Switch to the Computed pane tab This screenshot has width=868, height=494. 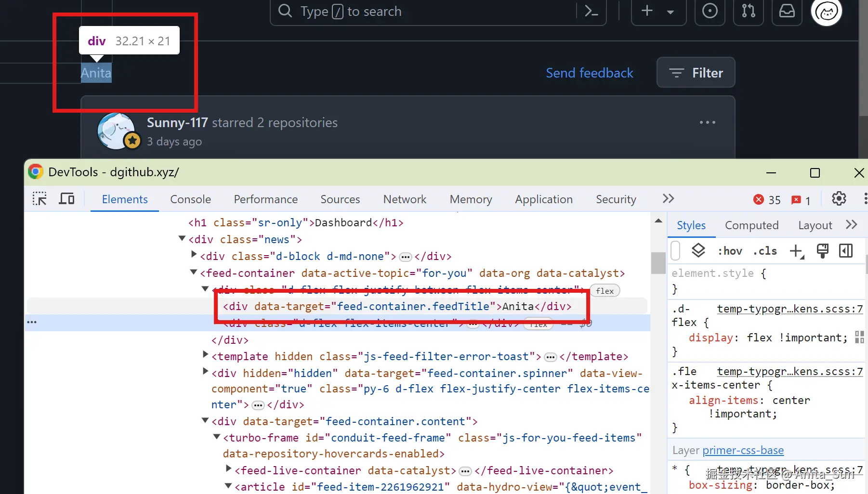tap(751, 225)
